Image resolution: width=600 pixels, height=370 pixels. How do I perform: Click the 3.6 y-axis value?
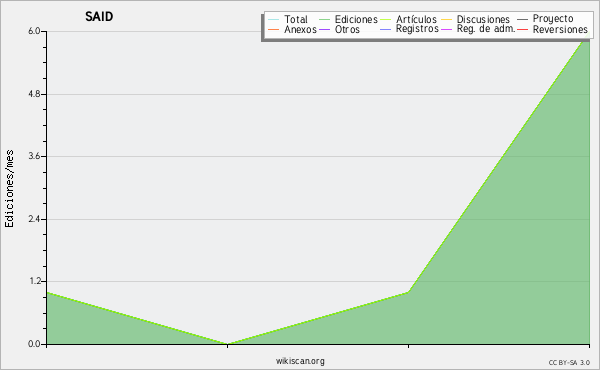tap(34, 156)
